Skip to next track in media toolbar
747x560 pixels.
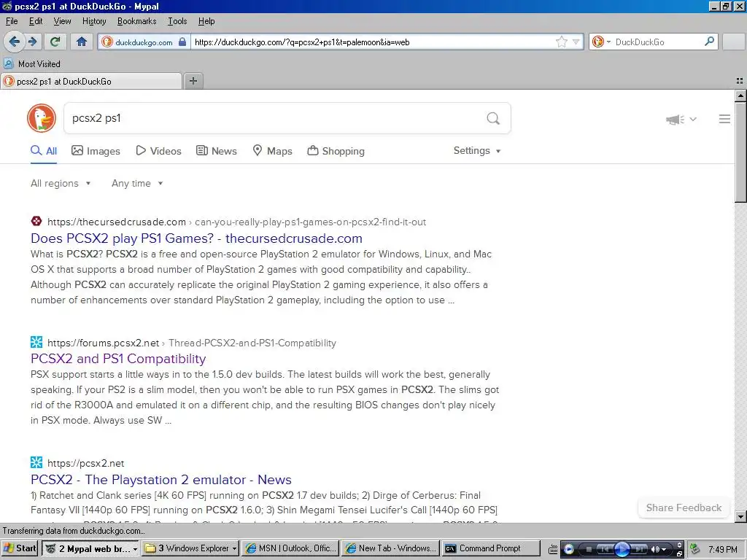point(639,549)
